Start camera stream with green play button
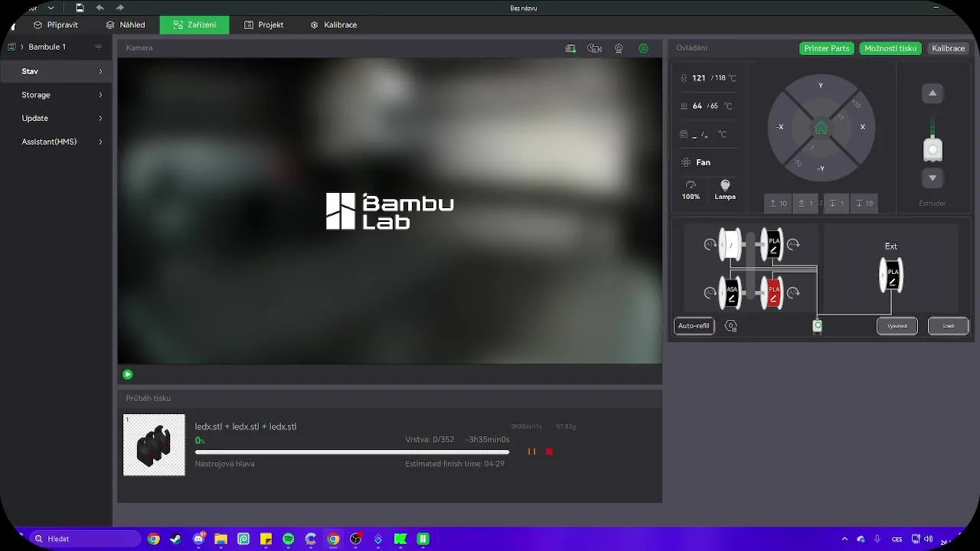The height and width of the screenshot is (551, 980). point(128,374)
